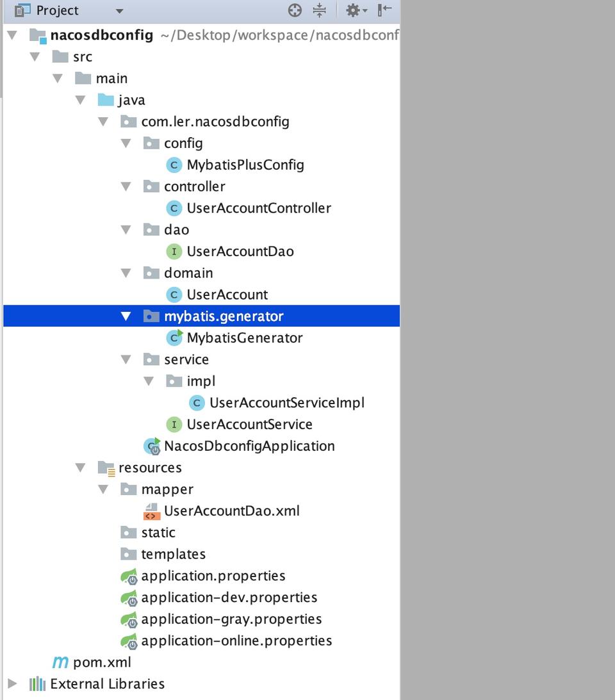615x700 pixels.
Task: Click the Collapse All toolbar icon
Action: 319,10
